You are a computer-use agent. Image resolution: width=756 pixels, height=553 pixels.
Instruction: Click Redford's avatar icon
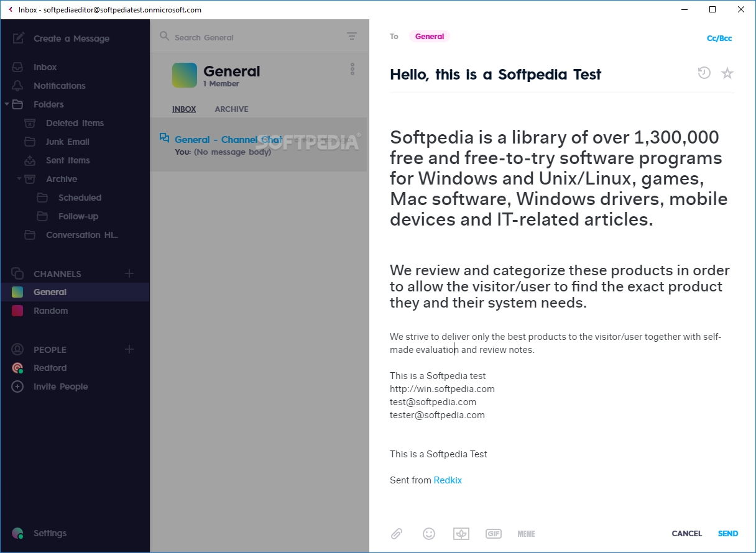(x=18, y=368)
